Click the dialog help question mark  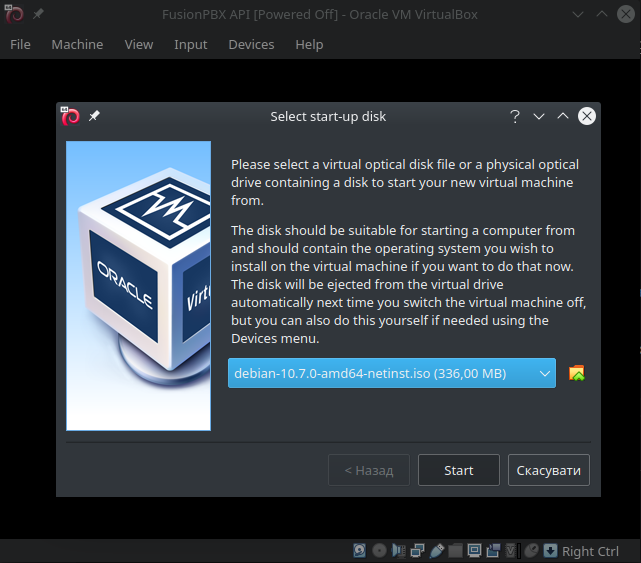point(515,117)
